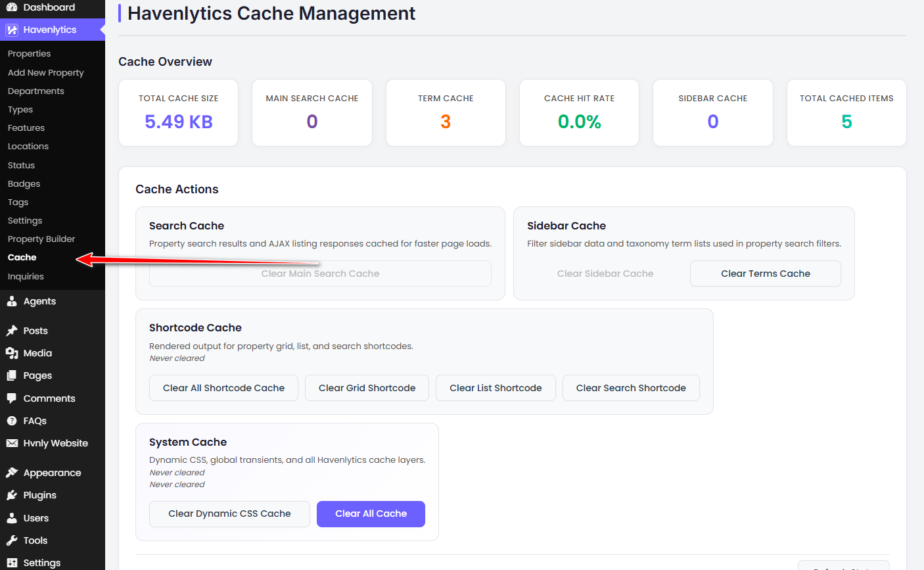The image size is (924, 570).
Task: Click the Havenlytics Cache Management heading
Action: (x=271, y=13)
